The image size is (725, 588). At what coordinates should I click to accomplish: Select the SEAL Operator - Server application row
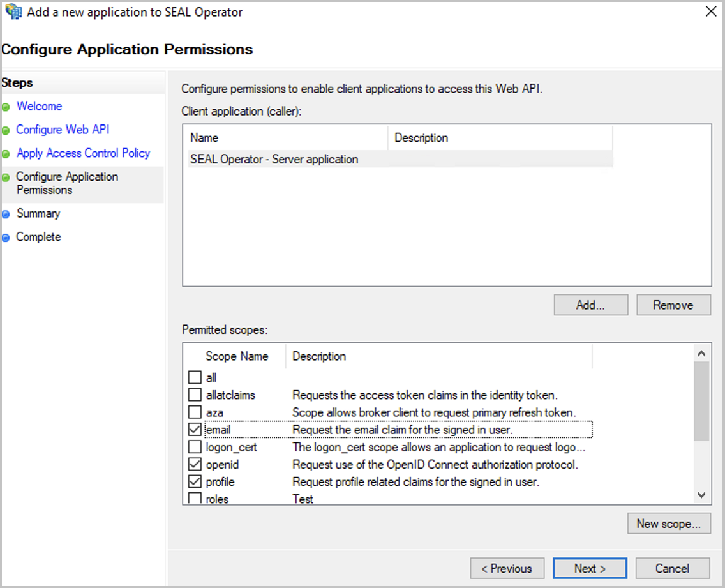(274, 158)
